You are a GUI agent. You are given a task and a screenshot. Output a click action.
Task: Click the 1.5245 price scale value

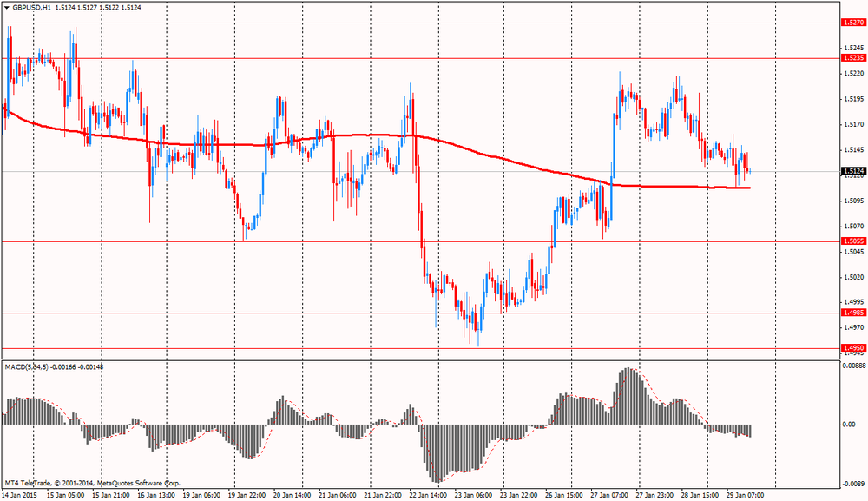point(854,48)
